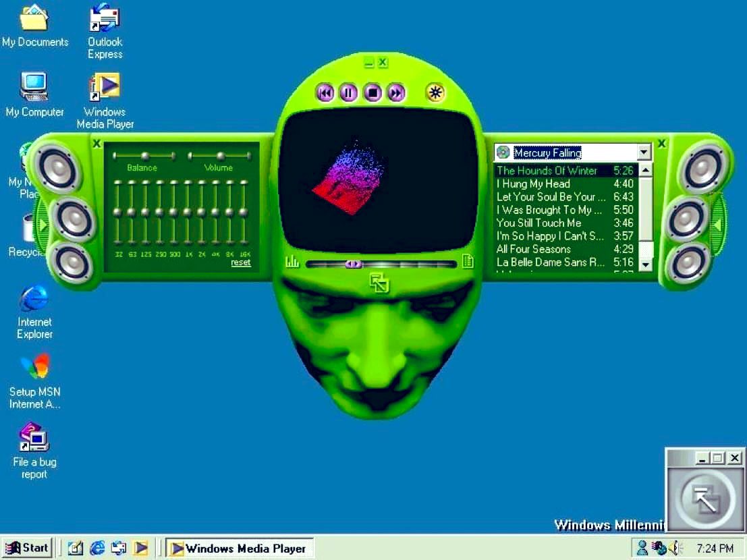This screenshot has width=747, height=560.
Task: Close the equalizer side panel
Action: pyautogui.click(x=96, y=143)
